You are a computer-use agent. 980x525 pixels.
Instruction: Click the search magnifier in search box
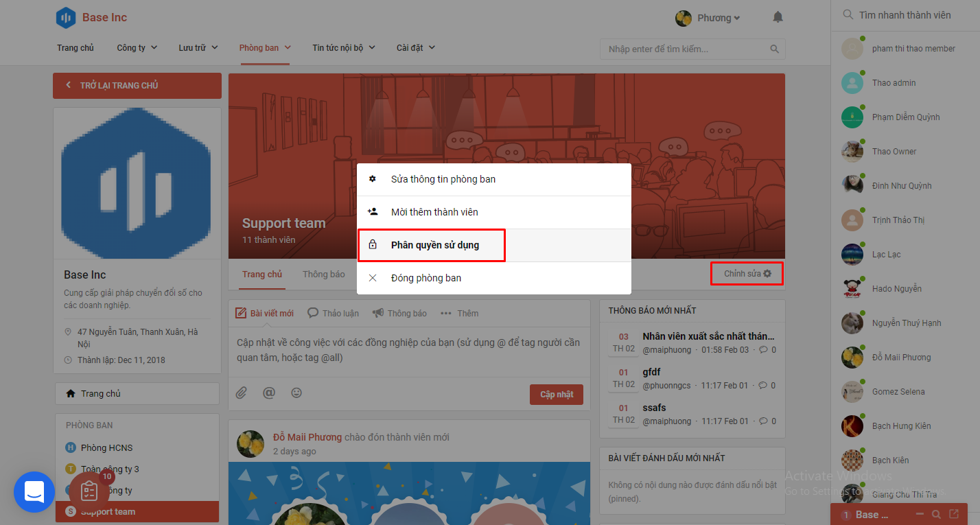coord(775,49)
